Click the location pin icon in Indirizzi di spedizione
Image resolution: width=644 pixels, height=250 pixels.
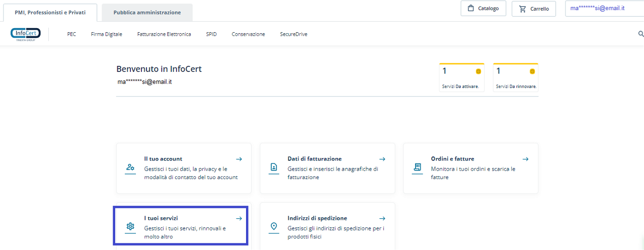pos(274,226)
